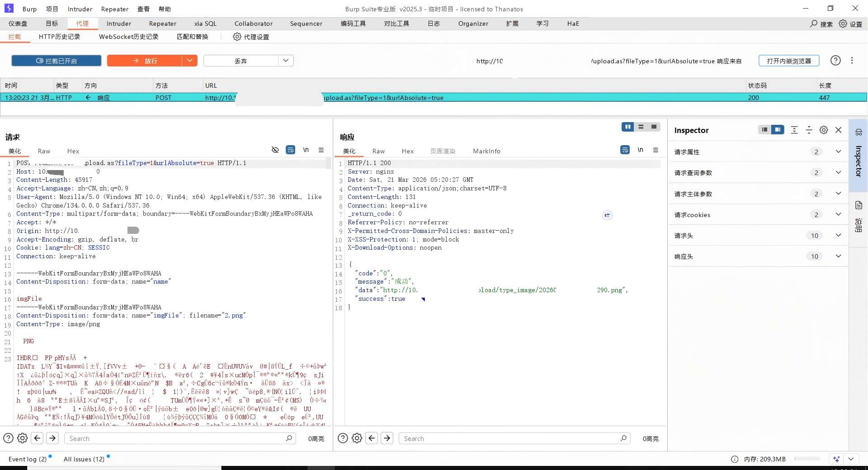This screenshot has height=470, width=868.
Task: Click help icon below request editor
Action: point(8,438)
